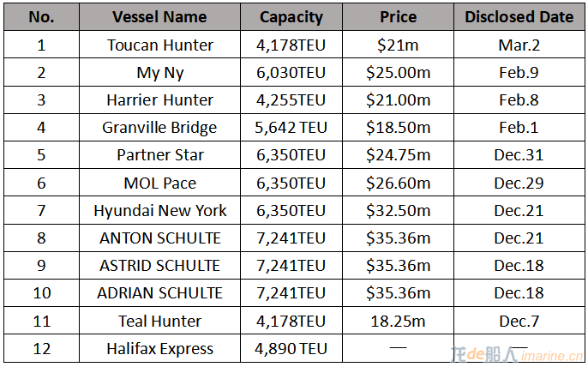This screenshot has width=588, height=367.
Task: Click the imarine.cn watermark link
Action: pyautogui.click(x=552, y=352)
